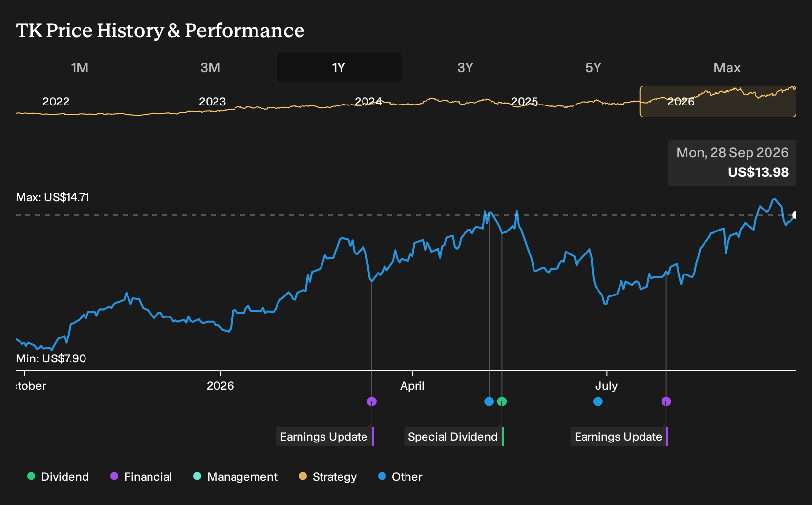This screenshot has height=505, width=812.
Task: Click the white current price point on chart
Action: pyautogui.click(x=795, y=215)
